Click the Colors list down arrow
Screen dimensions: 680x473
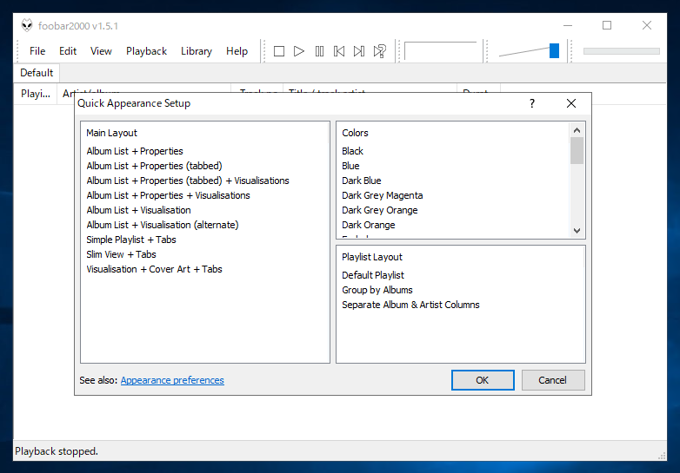577,231
